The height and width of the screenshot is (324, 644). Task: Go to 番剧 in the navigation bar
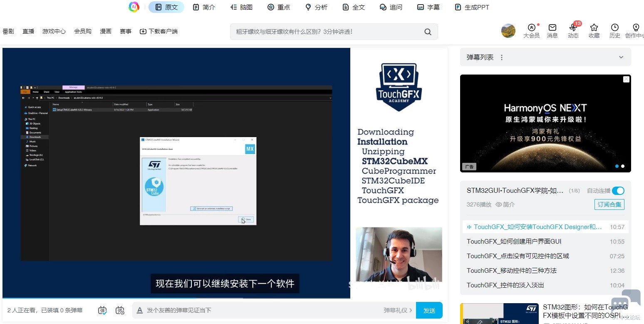click(8, 31)
